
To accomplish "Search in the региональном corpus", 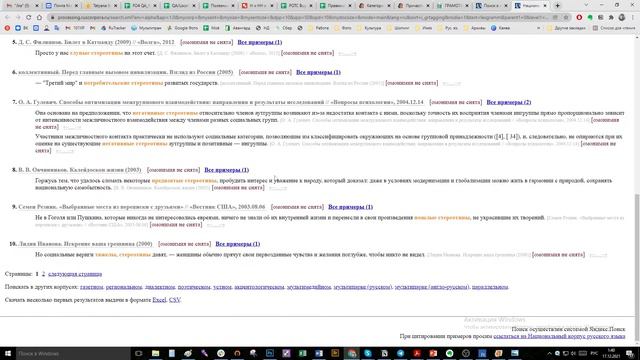I will click(x=124, y=287).
